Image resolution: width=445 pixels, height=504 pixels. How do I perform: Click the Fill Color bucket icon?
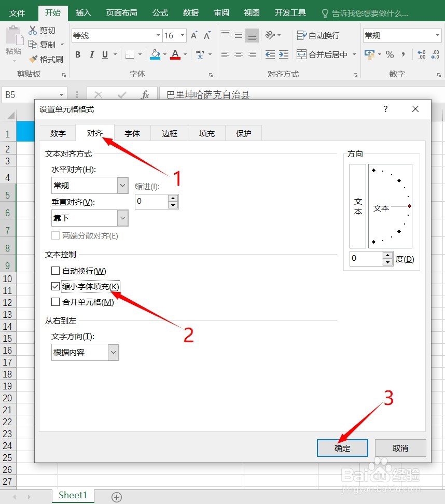point(155,54)
